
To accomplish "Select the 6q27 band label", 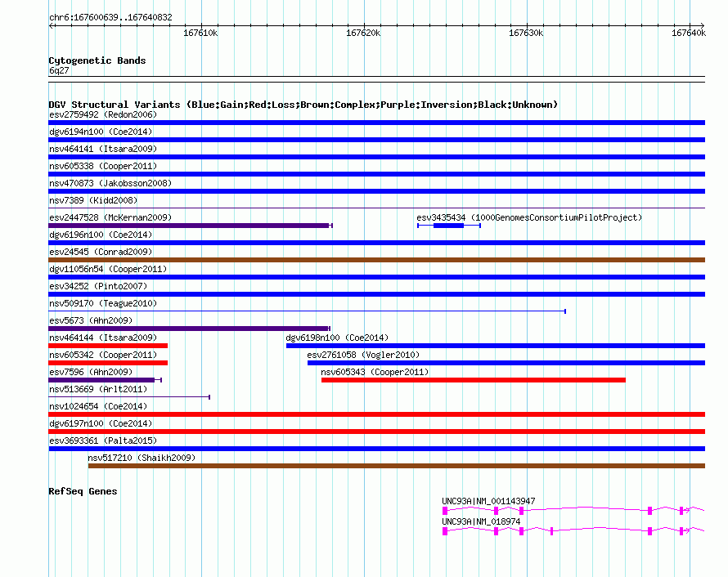I will [59, 70].
